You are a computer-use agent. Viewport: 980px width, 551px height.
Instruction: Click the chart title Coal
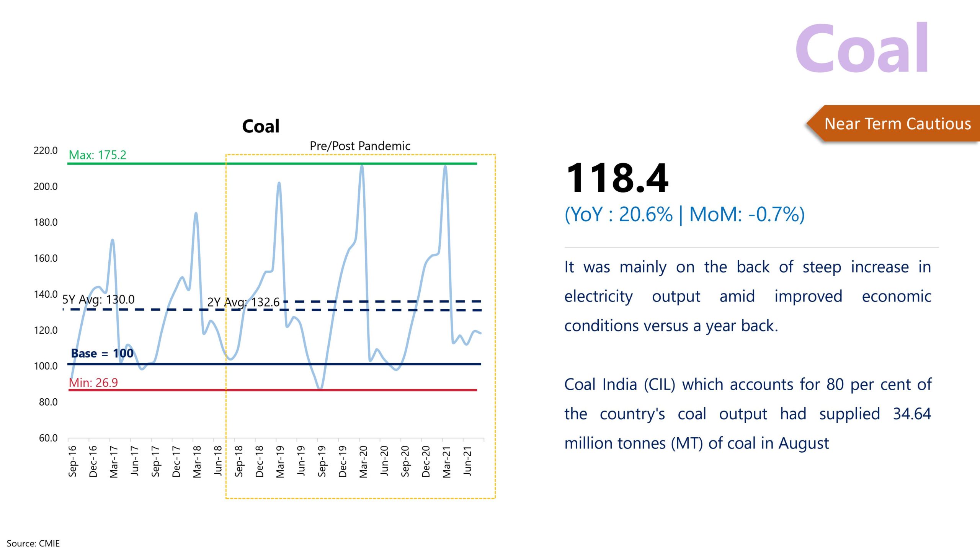261,126
